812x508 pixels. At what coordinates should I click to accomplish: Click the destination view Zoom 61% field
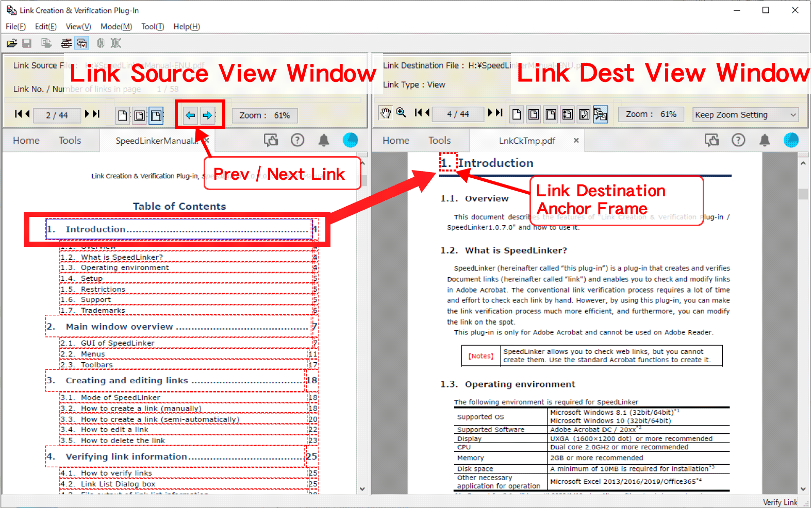click(x=652, y=114)
